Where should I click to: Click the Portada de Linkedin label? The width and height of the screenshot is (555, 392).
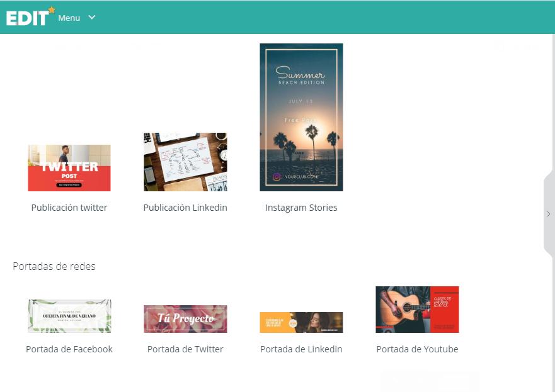pos(301,349)
